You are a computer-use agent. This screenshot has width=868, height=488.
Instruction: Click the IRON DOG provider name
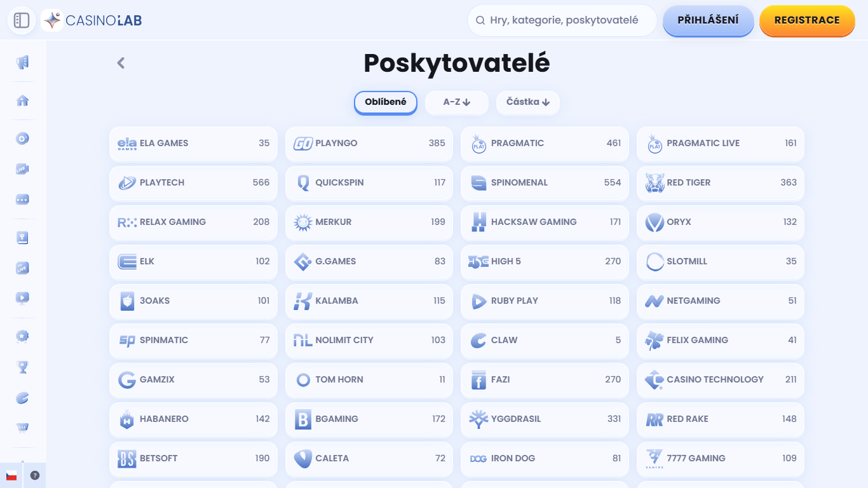[x=513, y=458]
